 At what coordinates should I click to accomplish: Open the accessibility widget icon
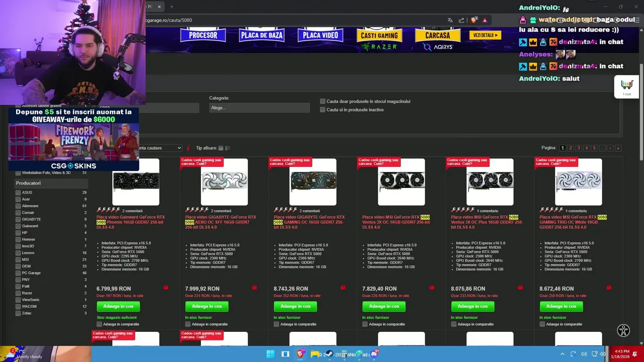tap(623, 330)
